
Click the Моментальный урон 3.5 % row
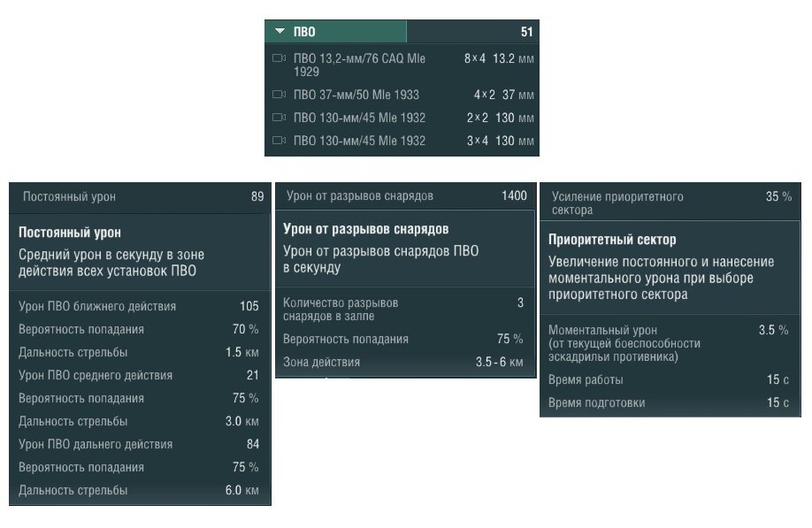point(669,342)
